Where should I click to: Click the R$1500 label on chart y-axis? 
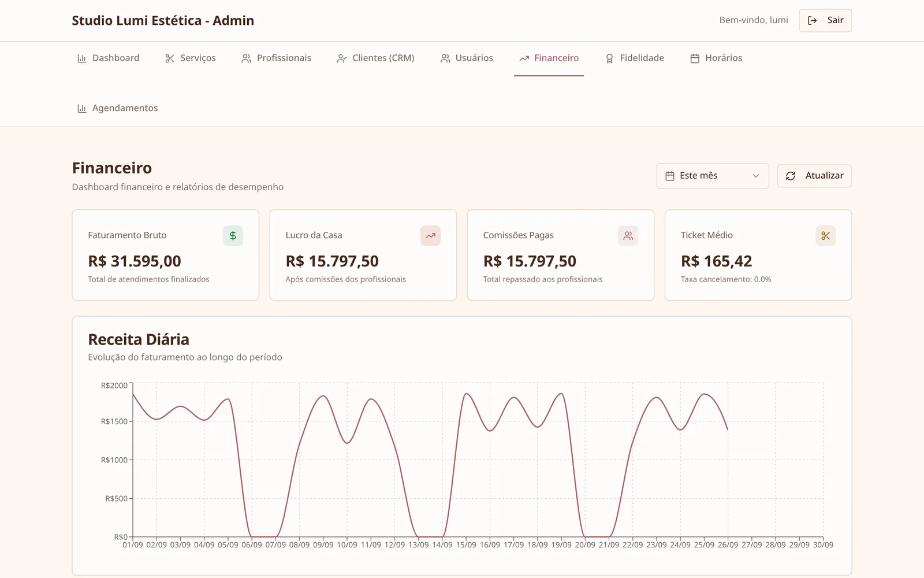[114, 421]
